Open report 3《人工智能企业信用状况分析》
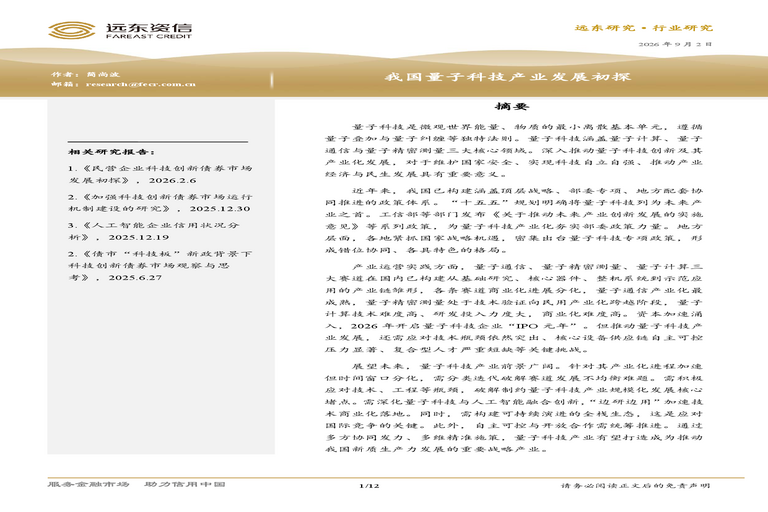768x512 pixels. tap(154, 231)
